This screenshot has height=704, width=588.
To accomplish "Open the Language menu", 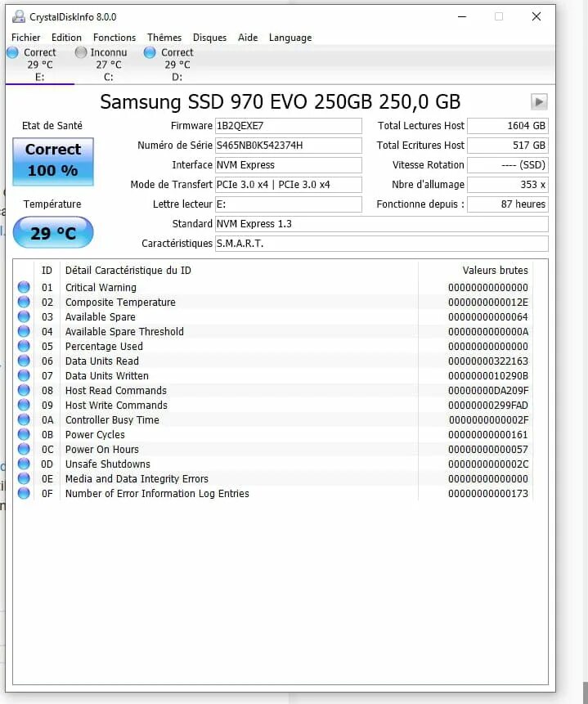I will pyautogui.click(x=290, y=38).
